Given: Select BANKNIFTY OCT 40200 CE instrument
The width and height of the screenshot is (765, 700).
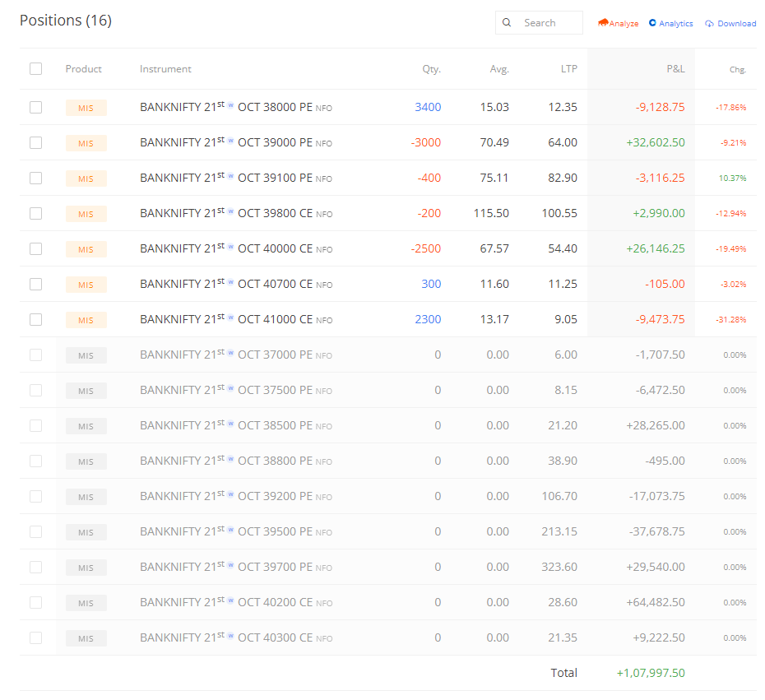Looking at the screenshot, I should (x=236, y=602).
